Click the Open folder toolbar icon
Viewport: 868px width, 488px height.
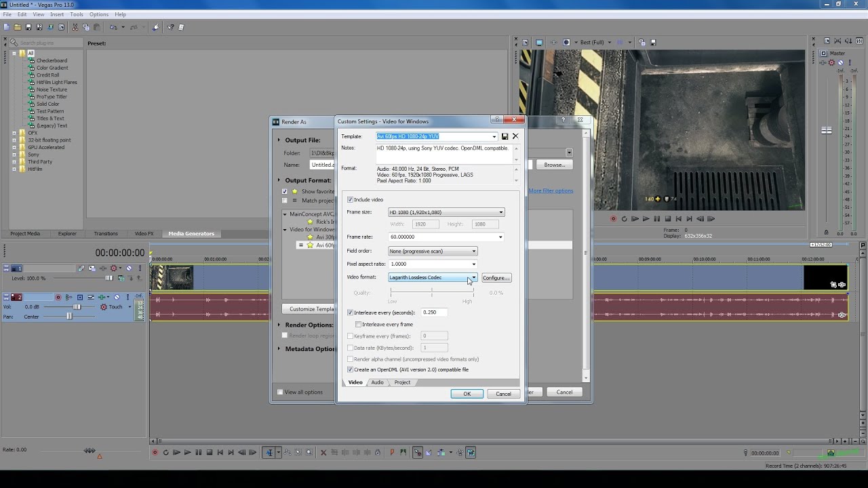click(x=17, y=27)
